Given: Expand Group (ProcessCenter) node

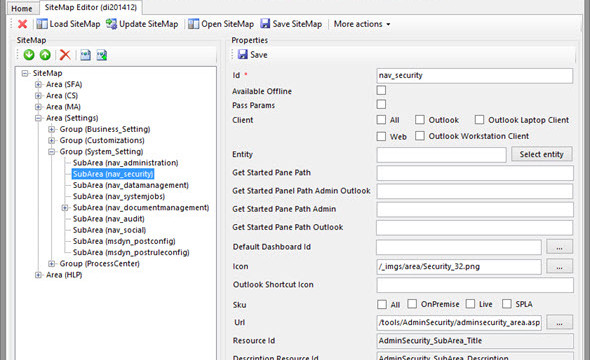Looking at the screenshot, I should click(52, 264).
